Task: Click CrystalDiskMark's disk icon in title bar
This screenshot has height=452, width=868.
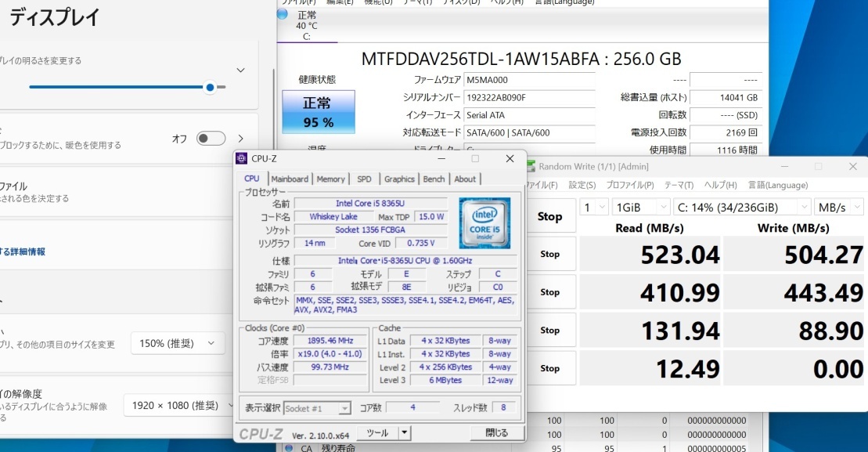Action: coord(529,166)
